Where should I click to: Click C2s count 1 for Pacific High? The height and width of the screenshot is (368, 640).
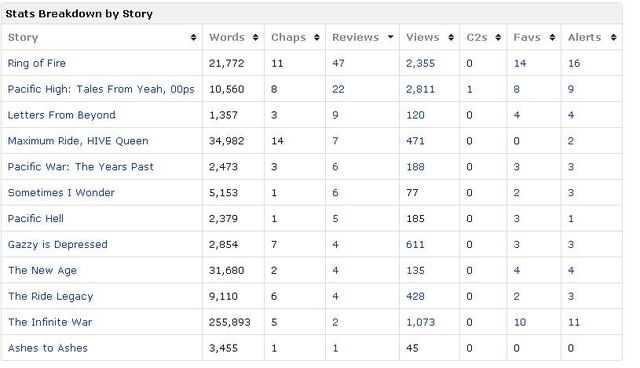[x=469, y=89]
